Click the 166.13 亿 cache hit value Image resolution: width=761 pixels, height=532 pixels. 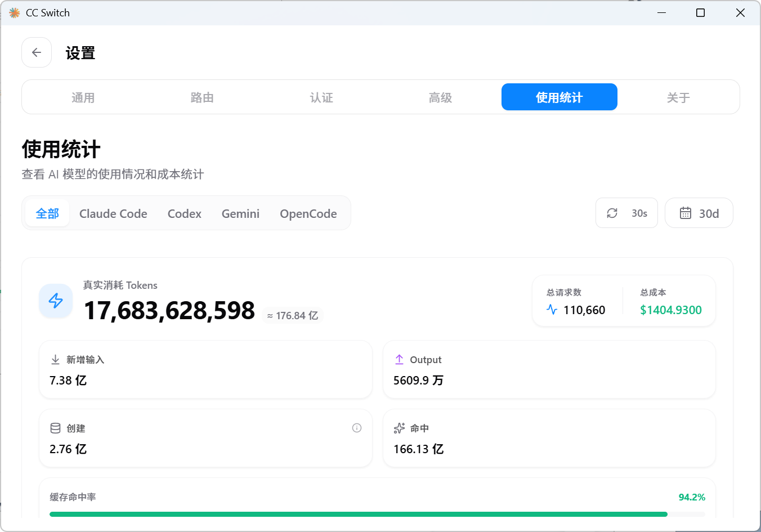419,449
